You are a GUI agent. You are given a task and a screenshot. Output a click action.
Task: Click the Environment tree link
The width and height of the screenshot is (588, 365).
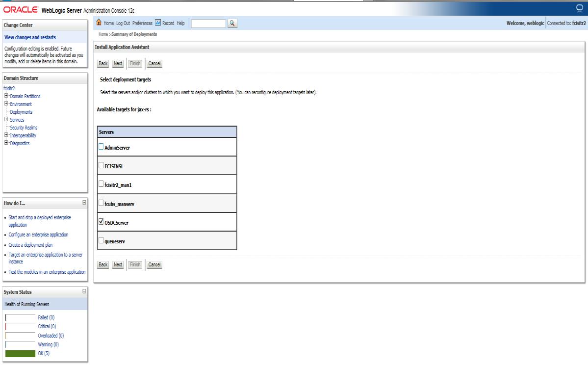[x=21, y=104]
